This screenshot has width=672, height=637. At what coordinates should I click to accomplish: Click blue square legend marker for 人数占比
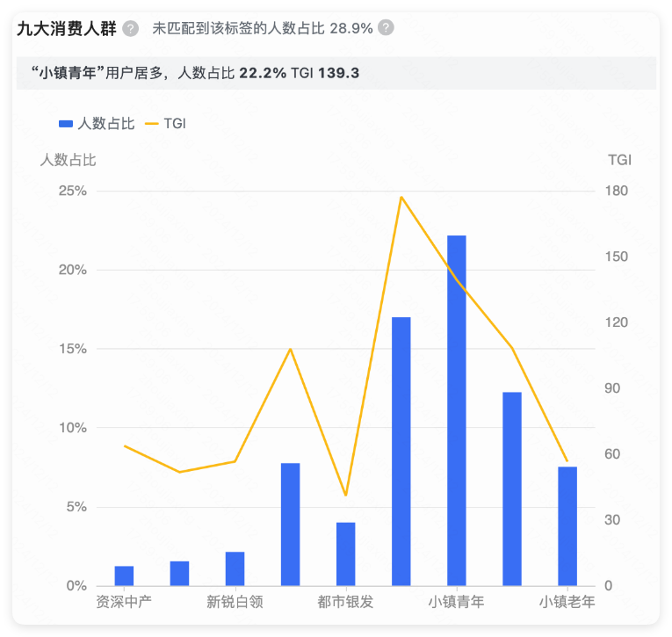click(x=66, y=124)
